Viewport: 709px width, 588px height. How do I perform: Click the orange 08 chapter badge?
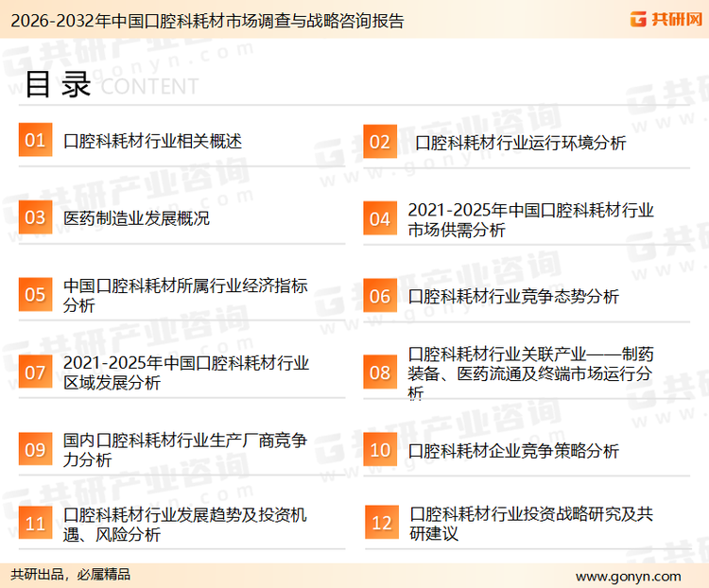click(380, 372)
